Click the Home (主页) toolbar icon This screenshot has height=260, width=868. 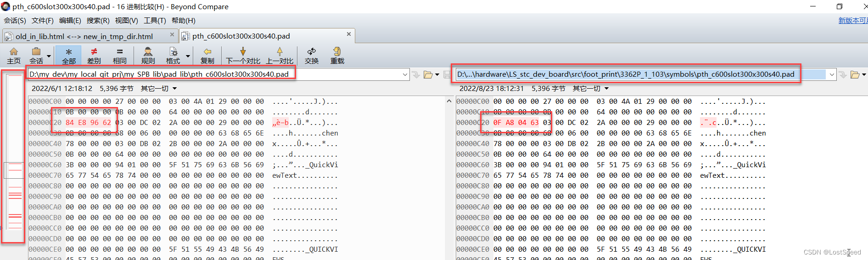tap(14, 56)
